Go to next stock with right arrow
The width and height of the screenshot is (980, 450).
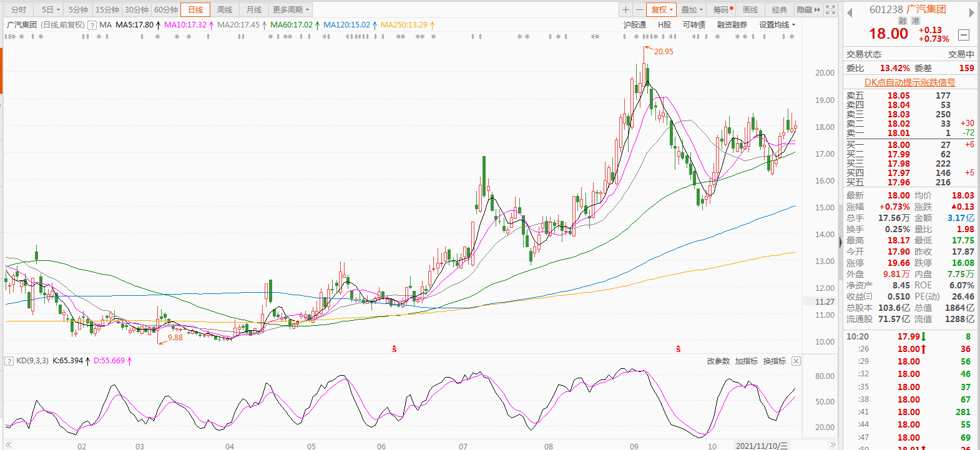(x=971, y=12)
